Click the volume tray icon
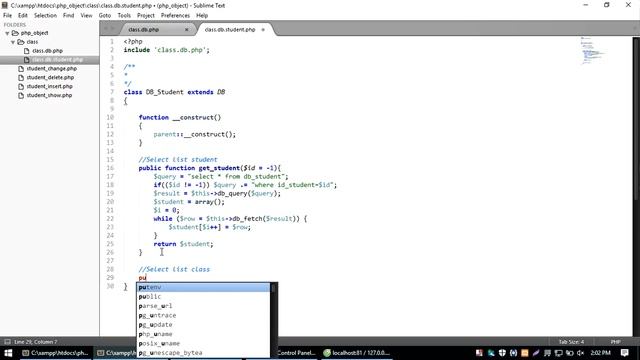The image size is (640, 360). click(x=581, y=353)
